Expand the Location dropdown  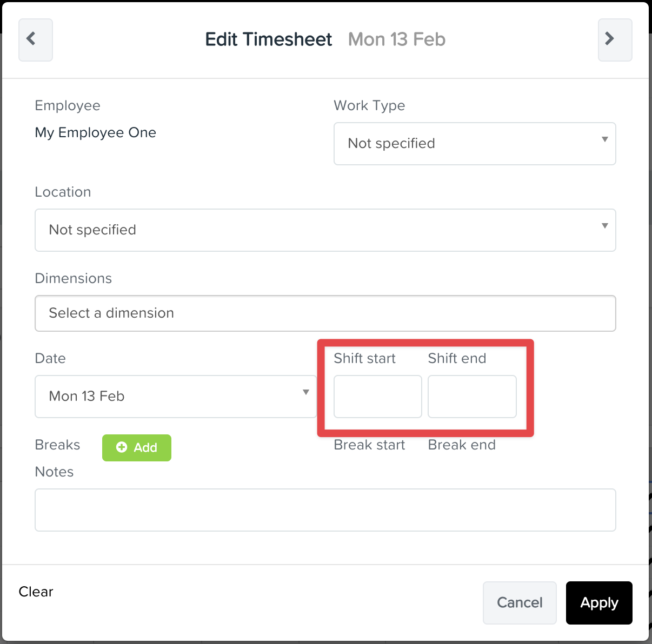(324, 230)
